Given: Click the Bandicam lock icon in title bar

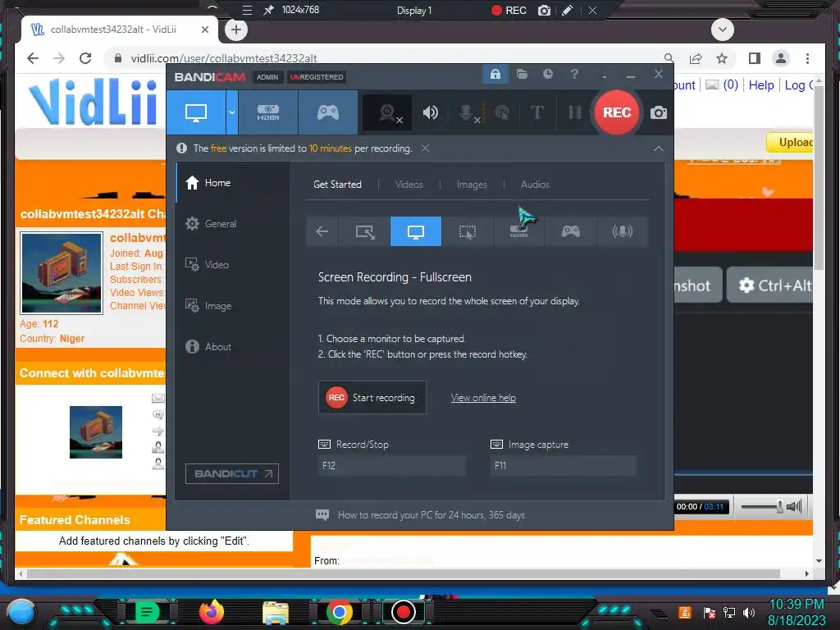Looking at the screenshot, I should pos(495,74).
